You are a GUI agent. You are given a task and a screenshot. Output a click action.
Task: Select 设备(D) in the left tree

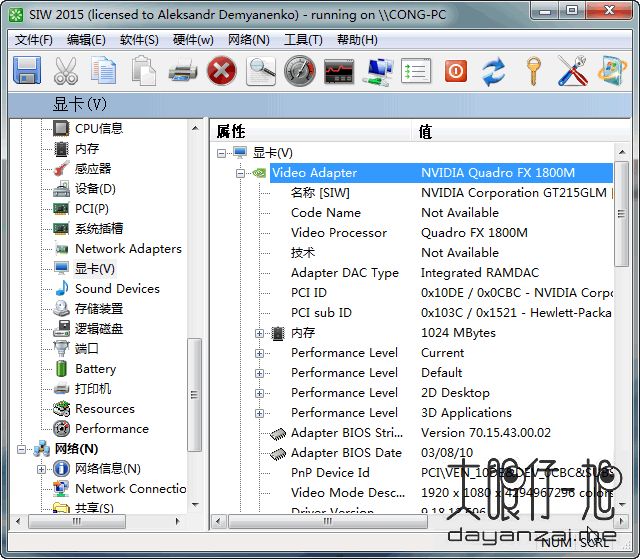[x=96, y=189]
